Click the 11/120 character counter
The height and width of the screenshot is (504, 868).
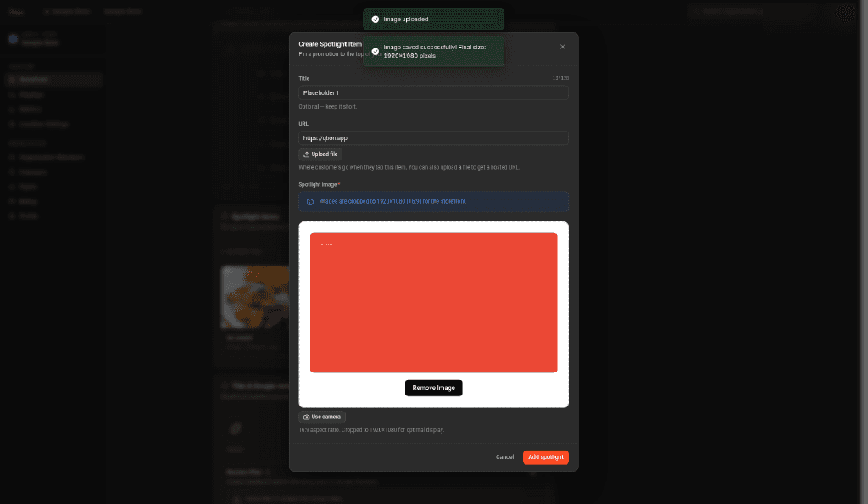[x=560, y=78]
